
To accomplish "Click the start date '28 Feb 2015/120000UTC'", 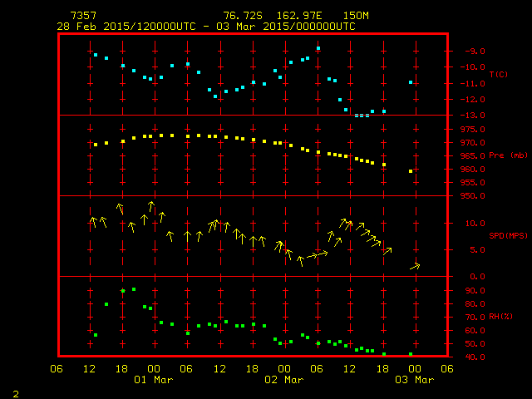I will pyautogui.click(x=126, y=27).
